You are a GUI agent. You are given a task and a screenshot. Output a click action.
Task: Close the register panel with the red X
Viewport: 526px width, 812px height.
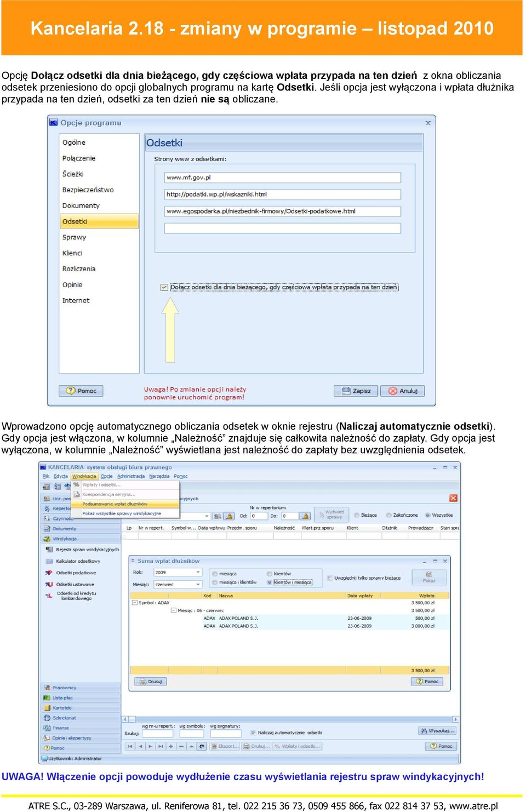pyautogui.click(x=453, y=498)
